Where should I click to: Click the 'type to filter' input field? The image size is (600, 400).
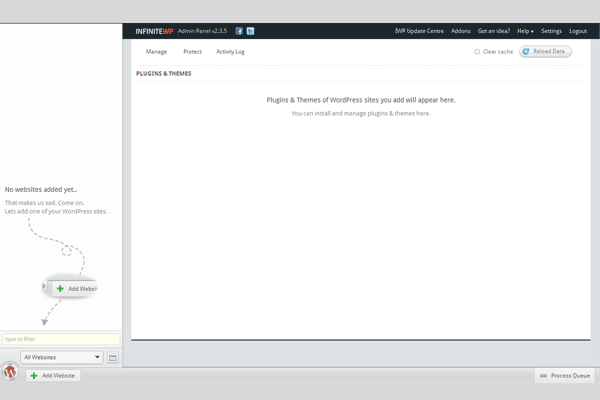60,339
